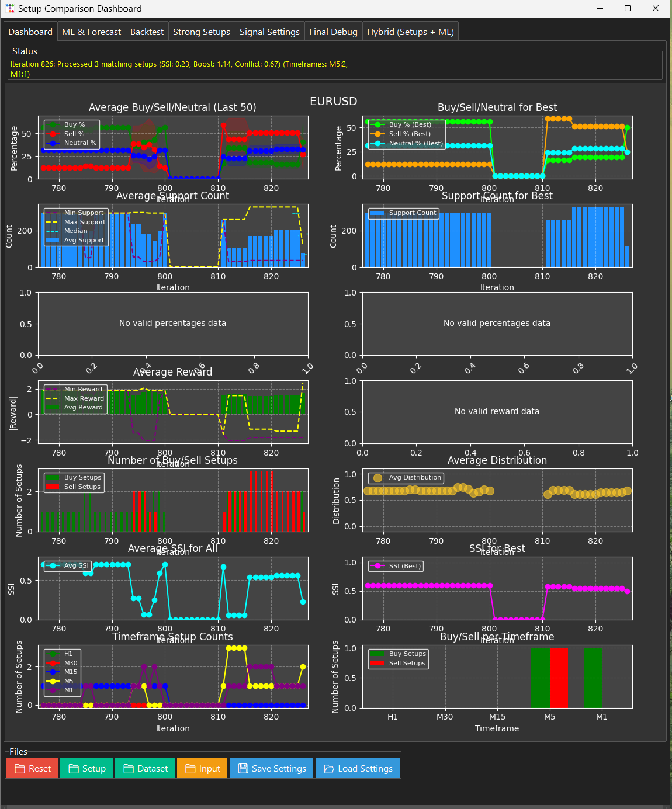The height and width of the screenshot is (809, 672).
Task: Click the blue M15 legend marker
Action: 53,672
